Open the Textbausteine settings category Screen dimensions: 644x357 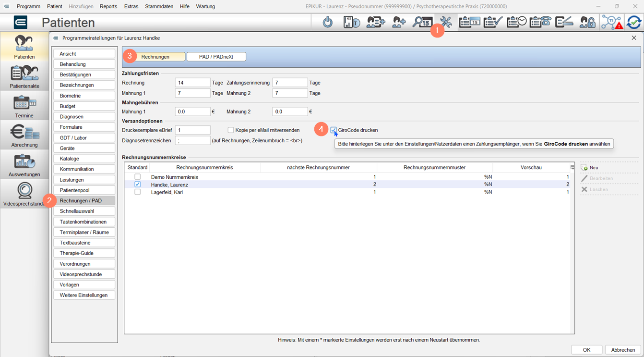pos(84,243)
